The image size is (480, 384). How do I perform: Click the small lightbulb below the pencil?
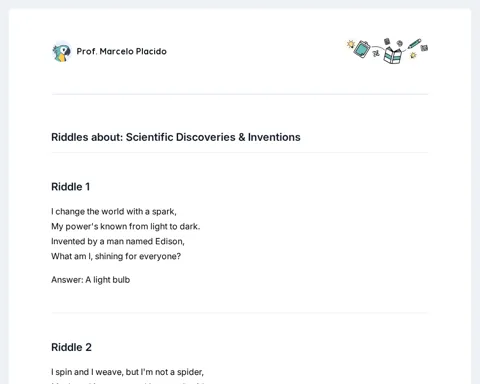click(x=413, y=55)
